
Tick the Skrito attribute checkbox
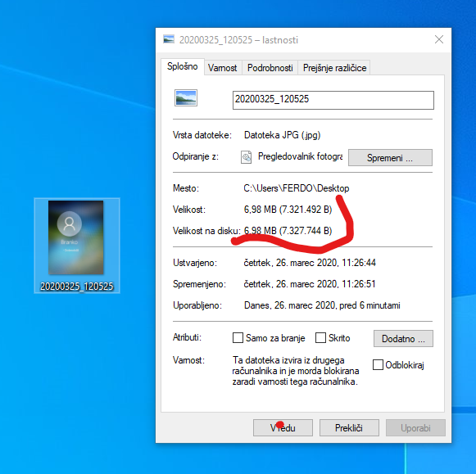click(320, 337)
